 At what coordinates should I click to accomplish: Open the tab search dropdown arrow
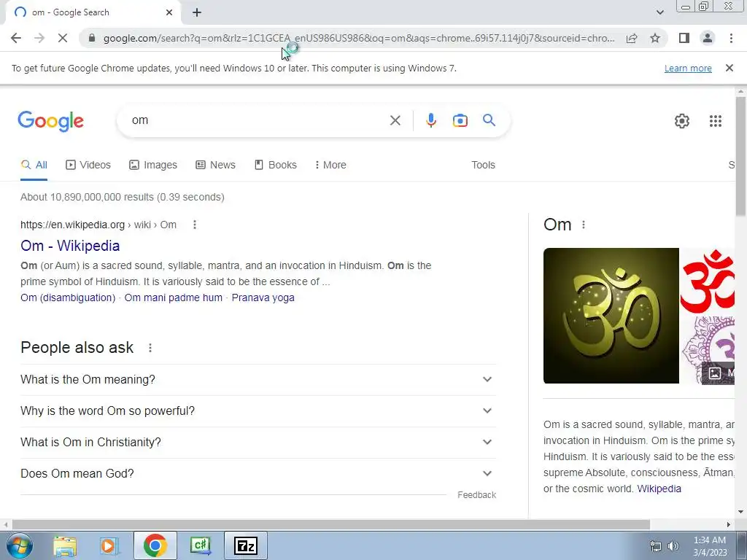pos(659,12)
